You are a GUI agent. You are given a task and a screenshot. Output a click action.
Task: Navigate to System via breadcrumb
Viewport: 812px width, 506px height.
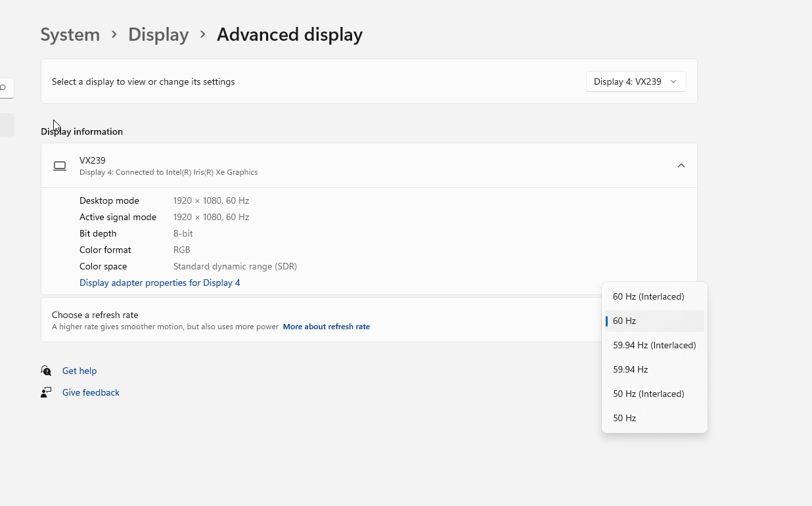70,35
